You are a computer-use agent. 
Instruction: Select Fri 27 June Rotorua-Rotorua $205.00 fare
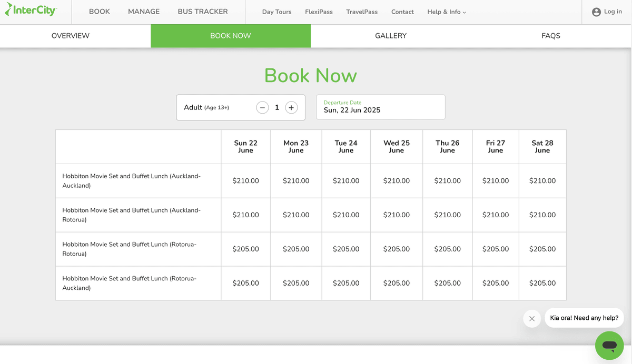[x=496, y=249]
